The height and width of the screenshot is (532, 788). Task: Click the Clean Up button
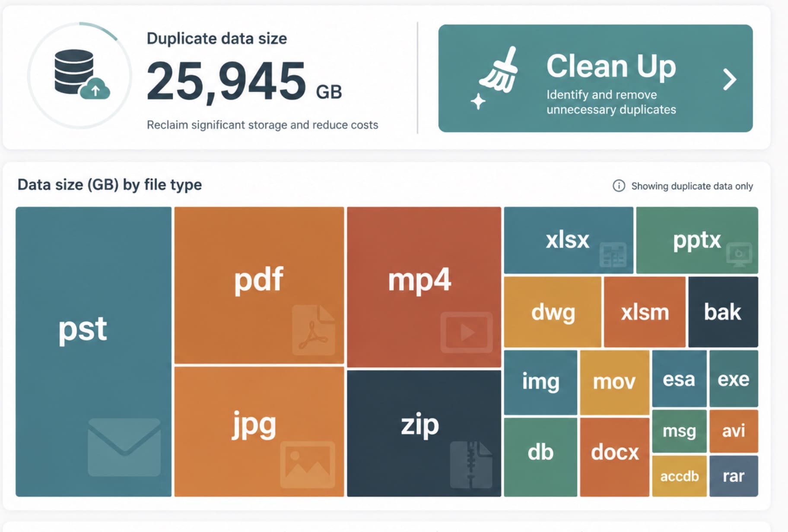[595, 78]
